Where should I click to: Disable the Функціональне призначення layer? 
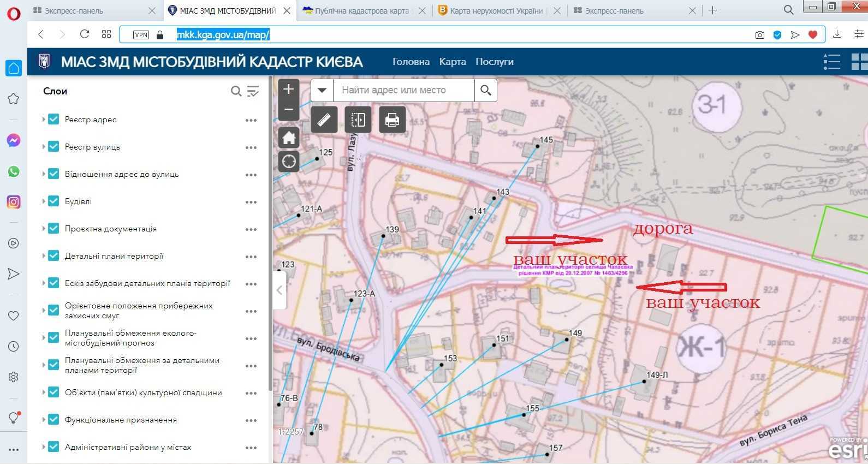coord(53,420)
